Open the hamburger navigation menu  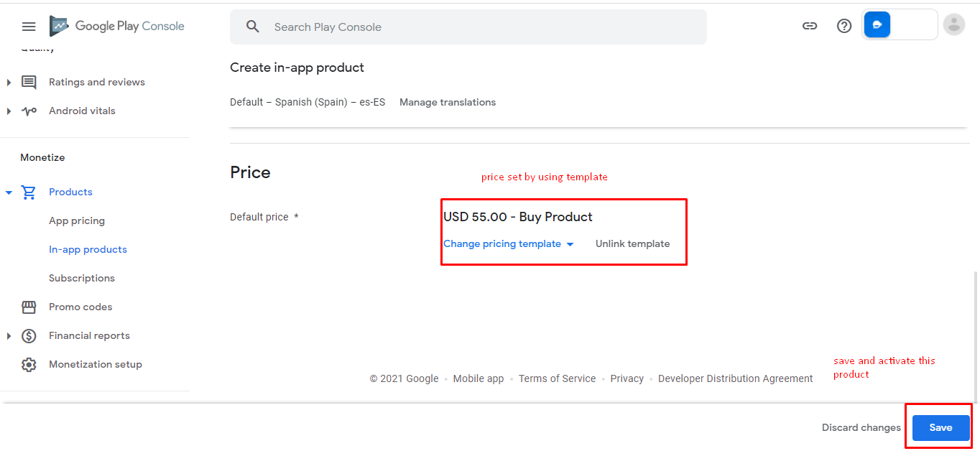click(29, 27)
